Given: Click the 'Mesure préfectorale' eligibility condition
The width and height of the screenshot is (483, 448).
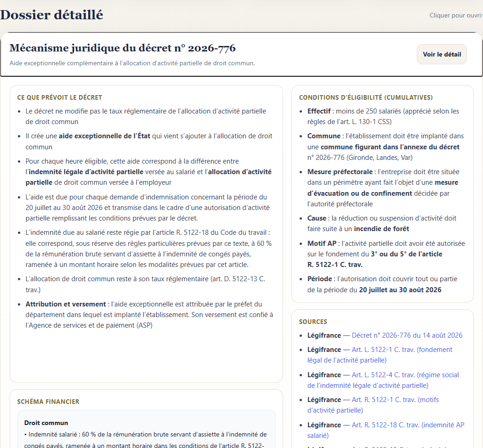Looking at the screenshot, I should [x=383, y=188].
